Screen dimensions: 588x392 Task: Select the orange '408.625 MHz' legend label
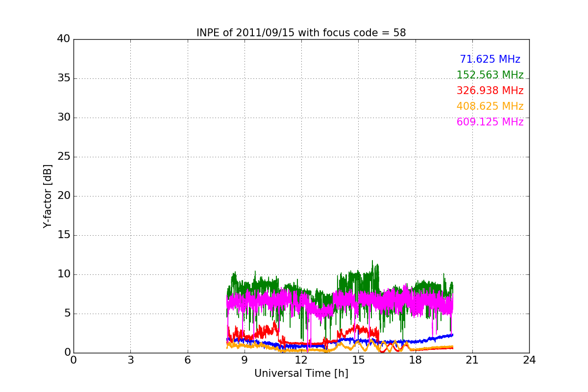[490, 106]
